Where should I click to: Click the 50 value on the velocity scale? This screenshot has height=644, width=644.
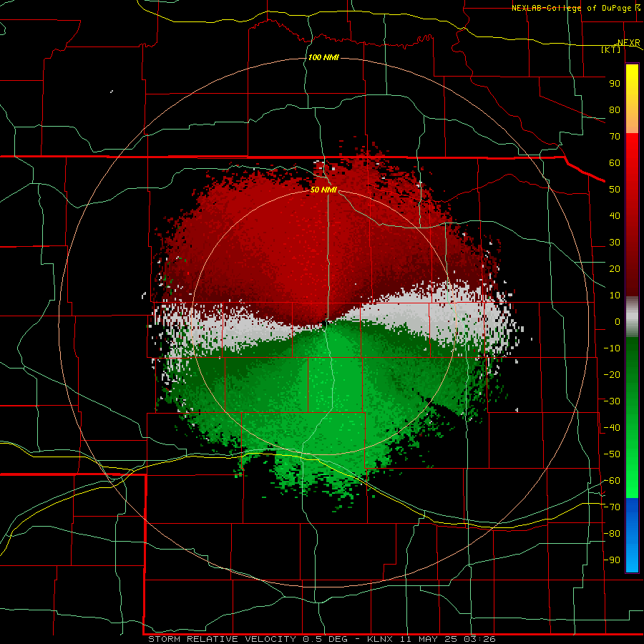(615, 190)
